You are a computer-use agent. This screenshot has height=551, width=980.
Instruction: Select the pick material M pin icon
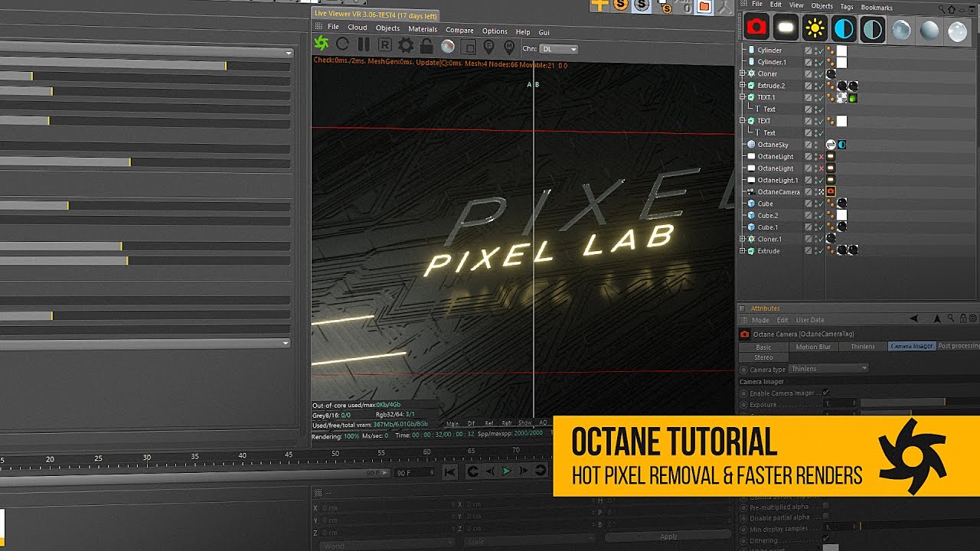(510, 47)
